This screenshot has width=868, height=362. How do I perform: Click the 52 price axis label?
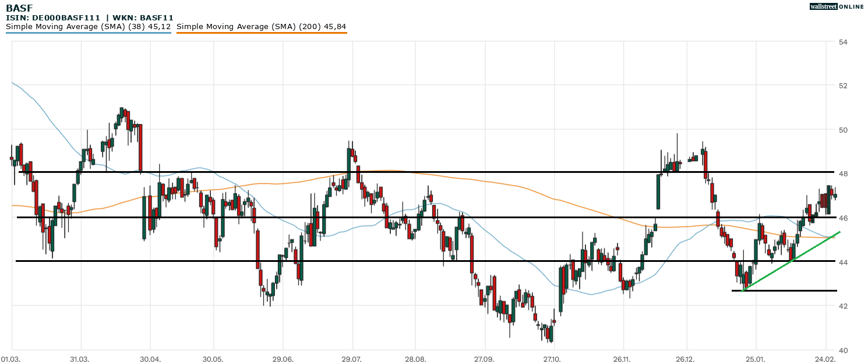click(x=842, y=86)
